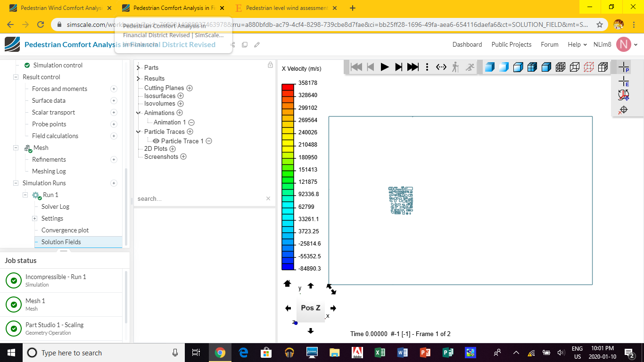Choose the blue cube with mesh grid render mode

(532, 67)
